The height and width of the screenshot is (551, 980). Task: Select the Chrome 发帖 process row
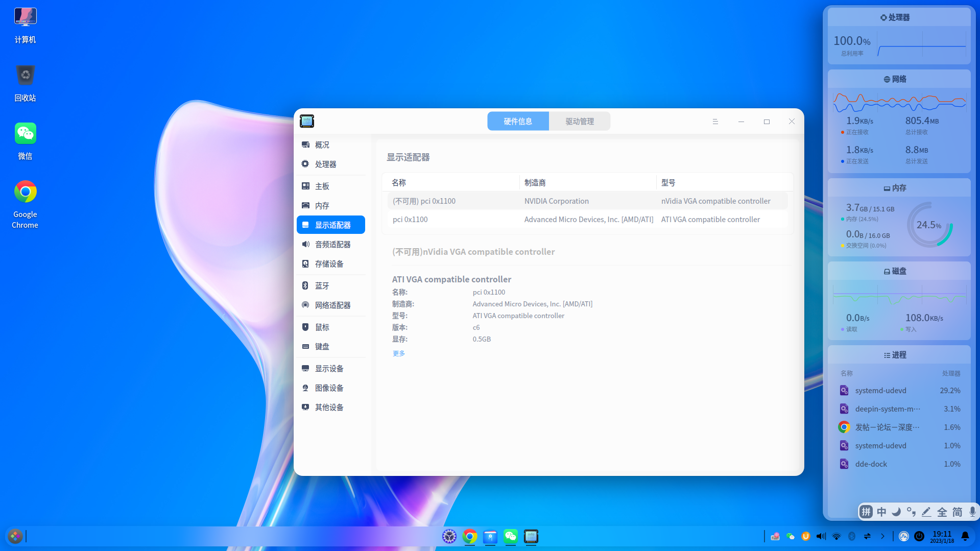pos(900,427)
